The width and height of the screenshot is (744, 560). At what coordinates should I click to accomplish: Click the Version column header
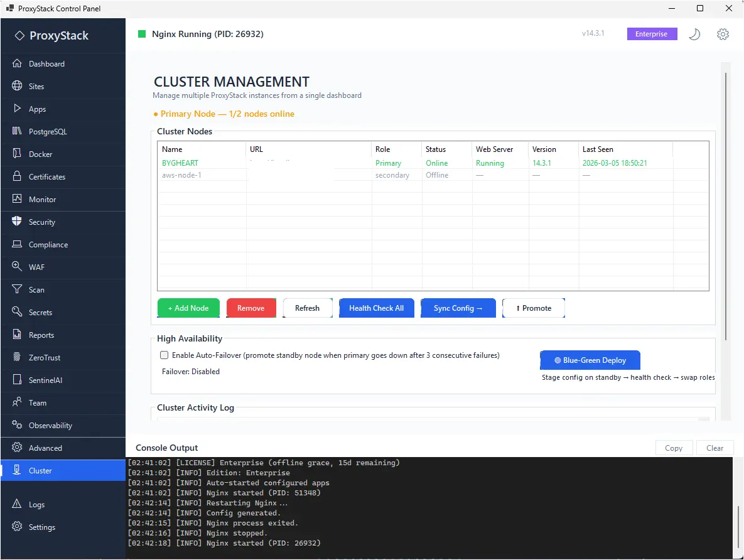pos(554,149)
